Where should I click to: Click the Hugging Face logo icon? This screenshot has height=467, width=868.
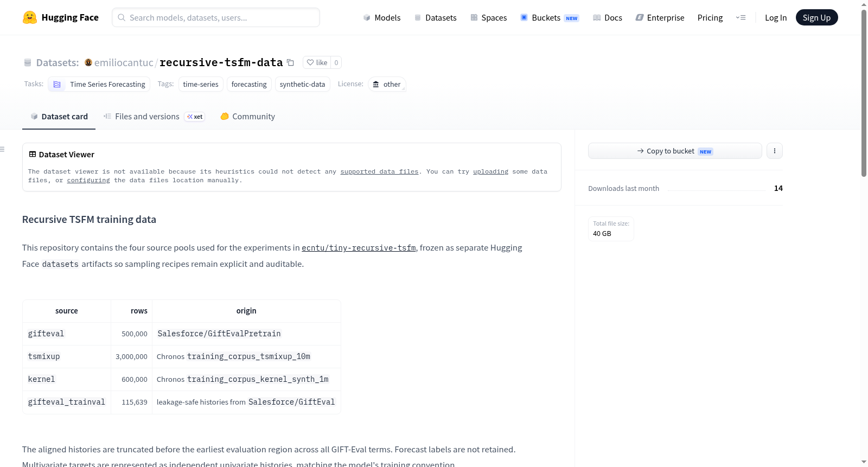tap(30, 17)
